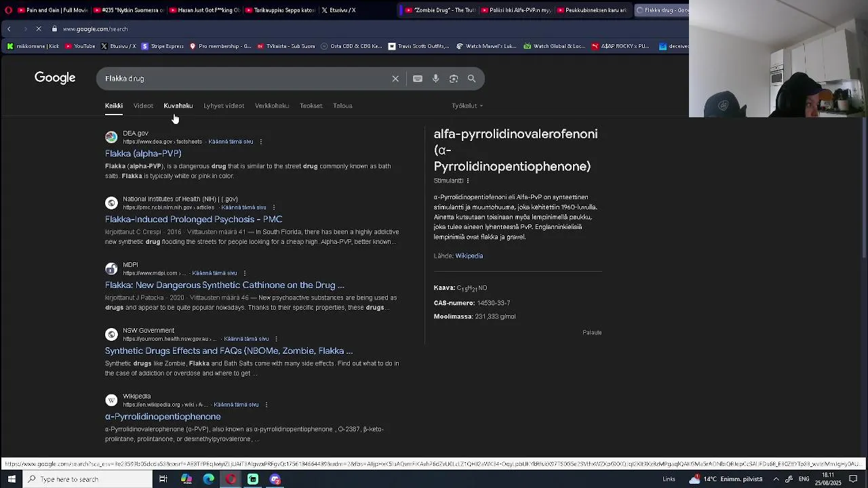Open the Stripe Express bookmark
This screenshot has width=868, height=488.
coord(162,46)
